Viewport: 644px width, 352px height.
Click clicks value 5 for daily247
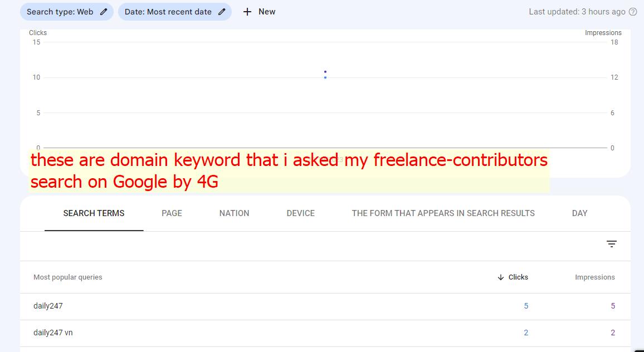tap(526, 306)
